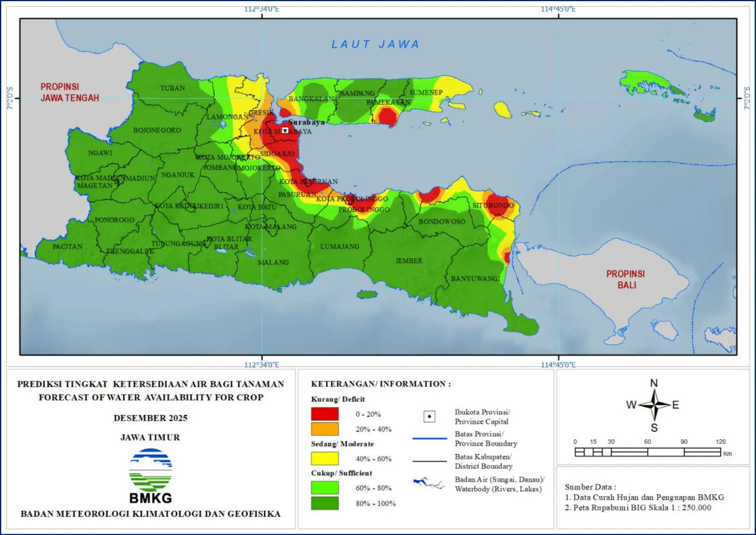Click the TUBAN district label
756x535 pixels.
point(173,88)
